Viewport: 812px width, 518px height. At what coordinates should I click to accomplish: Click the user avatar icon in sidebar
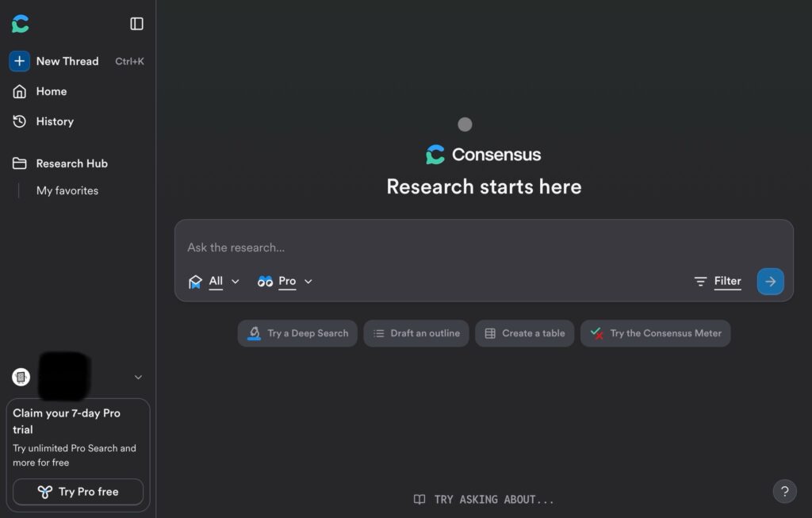point(21,377)
